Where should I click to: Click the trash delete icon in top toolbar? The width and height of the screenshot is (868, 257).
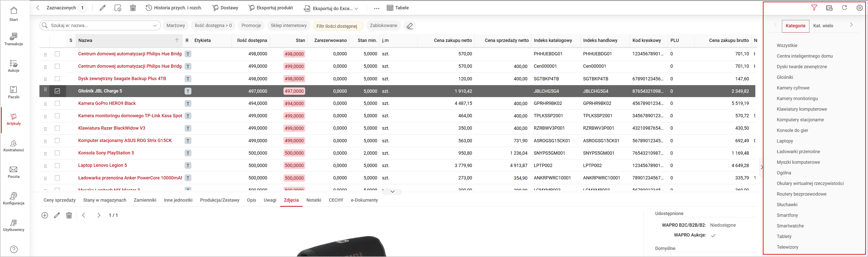point(133,8)
